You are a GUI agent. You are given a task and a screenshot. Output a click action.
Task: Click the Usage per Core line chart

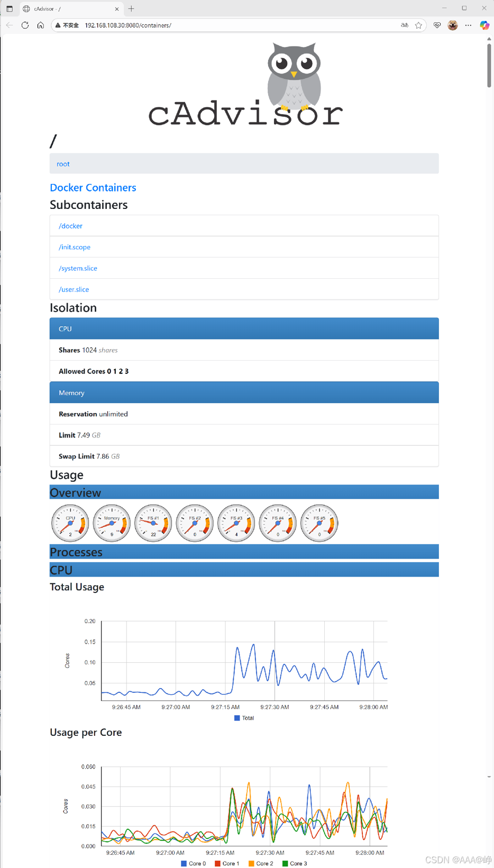[x=244, y=806]
